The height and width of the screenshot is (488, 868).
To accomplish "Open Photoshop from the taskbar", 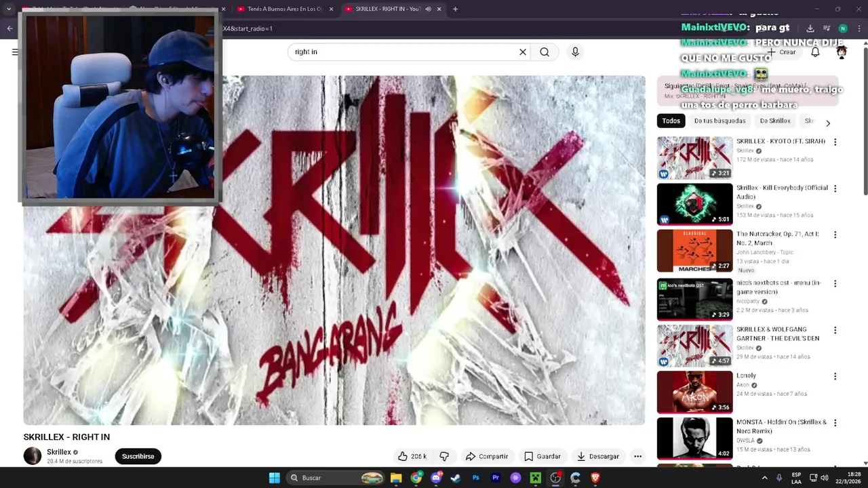I will (475, 478).
